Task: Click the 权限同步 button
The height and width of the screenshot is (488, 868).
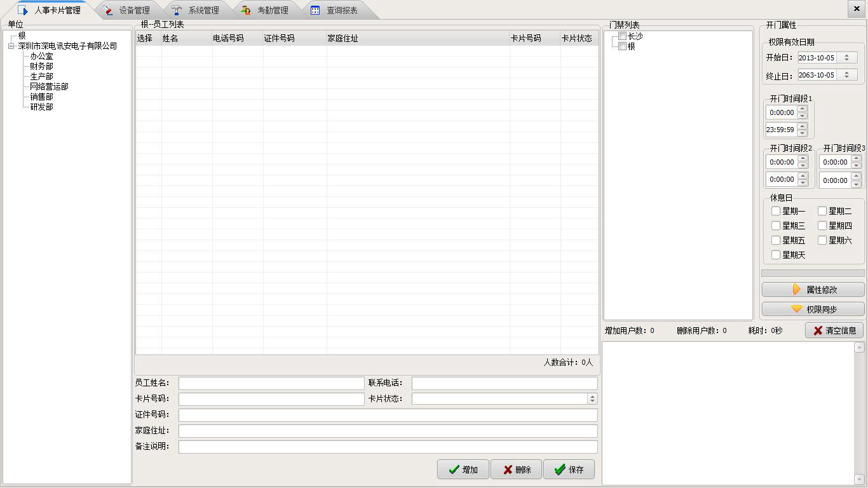Action: [x=813, y=309]
